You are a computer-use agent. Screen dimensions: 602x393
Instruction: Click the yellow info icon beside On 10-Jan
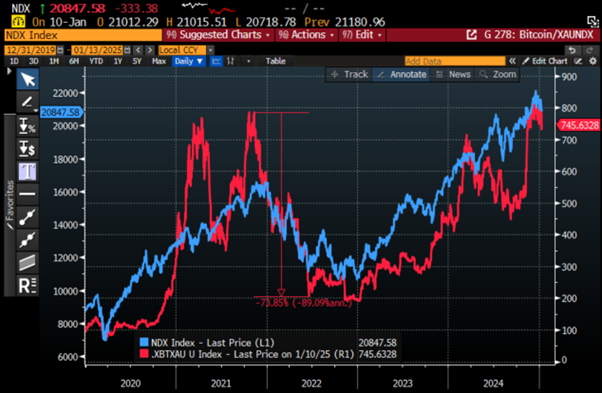pos(18,21)
